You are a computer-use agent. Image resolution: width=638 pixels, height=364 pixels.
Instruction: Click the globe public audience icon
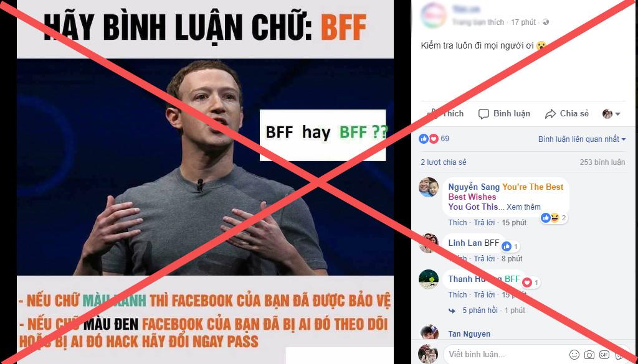coord(546,22)
